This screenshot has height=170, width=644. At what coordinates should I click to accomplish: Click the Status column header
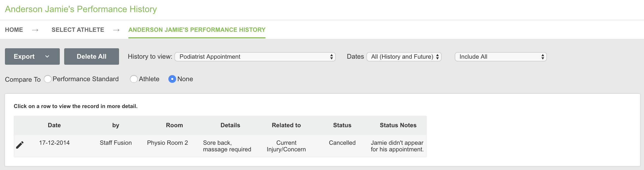coord(342,125)
